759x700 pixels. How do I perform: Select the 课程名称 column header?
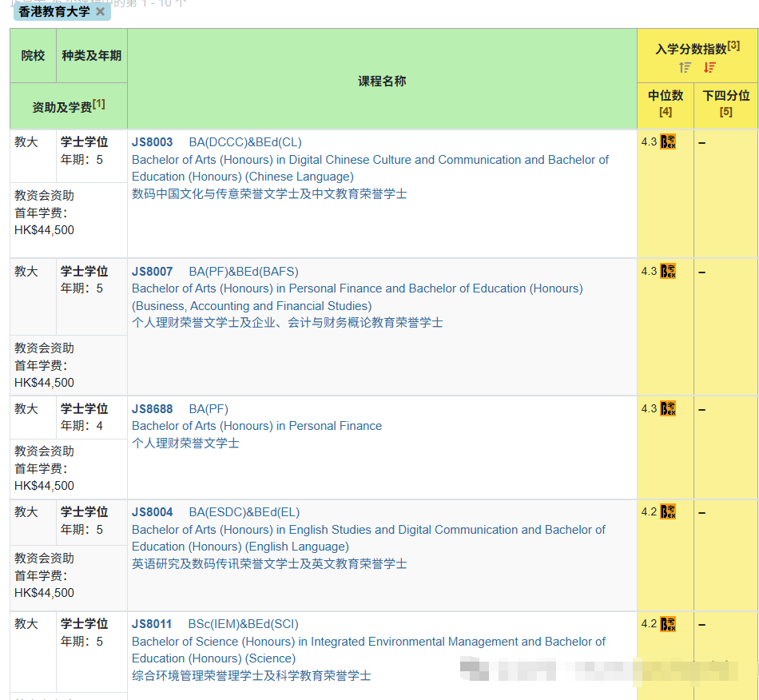coord(382,81)
